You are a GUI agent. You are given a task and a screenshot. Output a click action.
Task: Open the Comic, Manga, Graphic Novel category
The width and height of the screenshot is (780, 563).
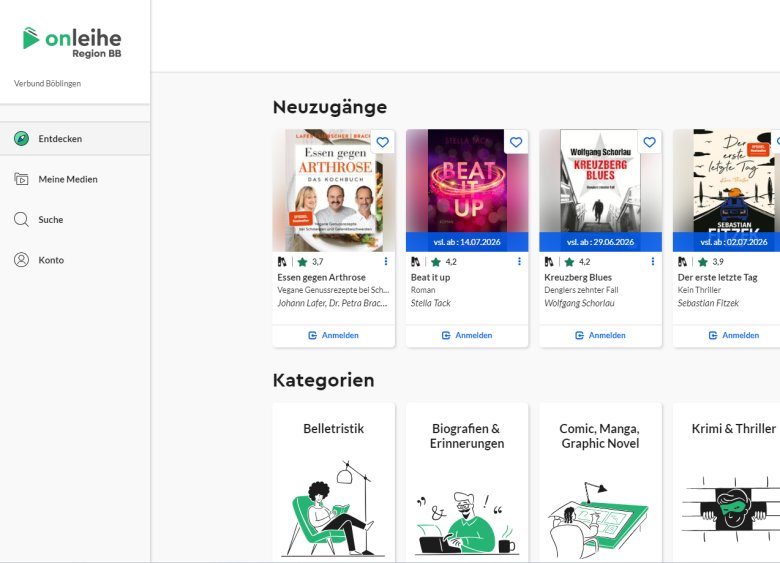[x=600, y=482]
